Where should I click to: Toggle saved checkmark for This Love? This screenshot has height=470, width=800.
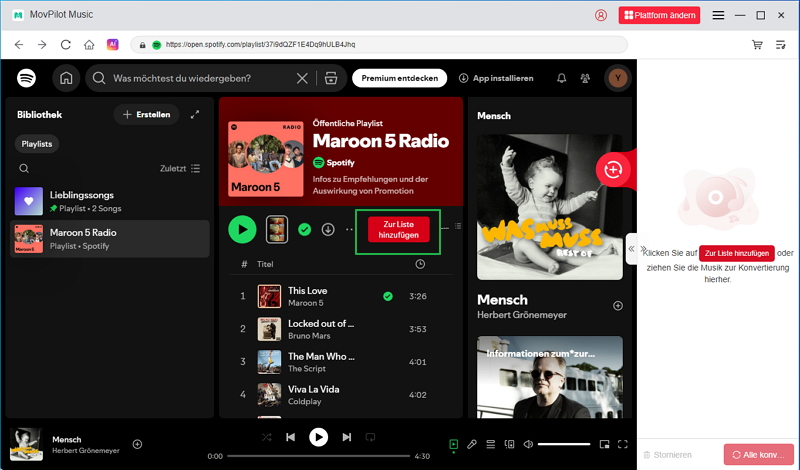tap(387, 296)
